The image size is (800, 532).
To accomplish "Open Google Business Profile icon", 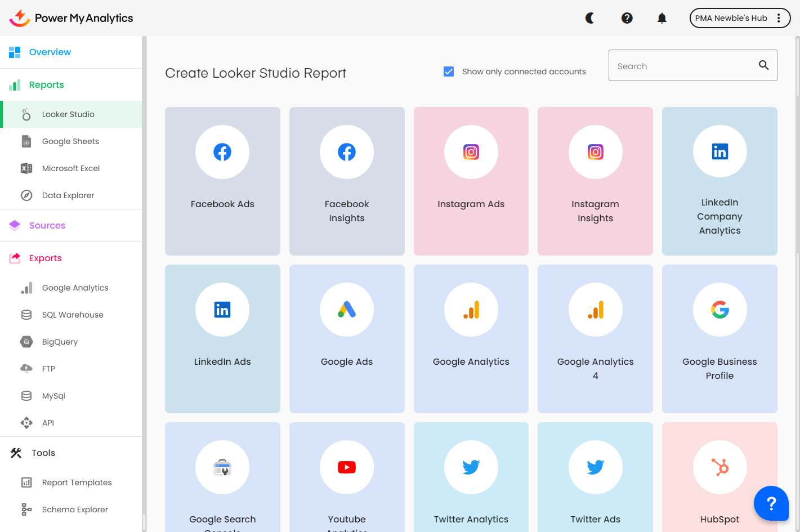I will click(719, 310).
